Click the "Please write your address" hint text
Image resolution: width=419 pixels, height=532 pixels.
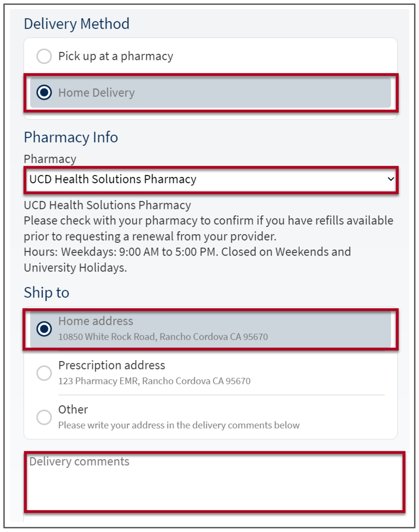click(179, 425)
